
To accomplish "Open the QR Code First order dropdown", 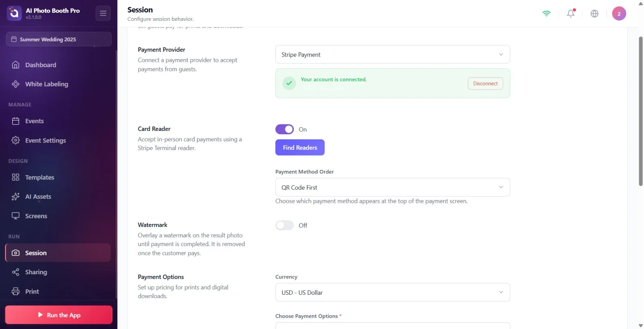I will tap(392, 187).
